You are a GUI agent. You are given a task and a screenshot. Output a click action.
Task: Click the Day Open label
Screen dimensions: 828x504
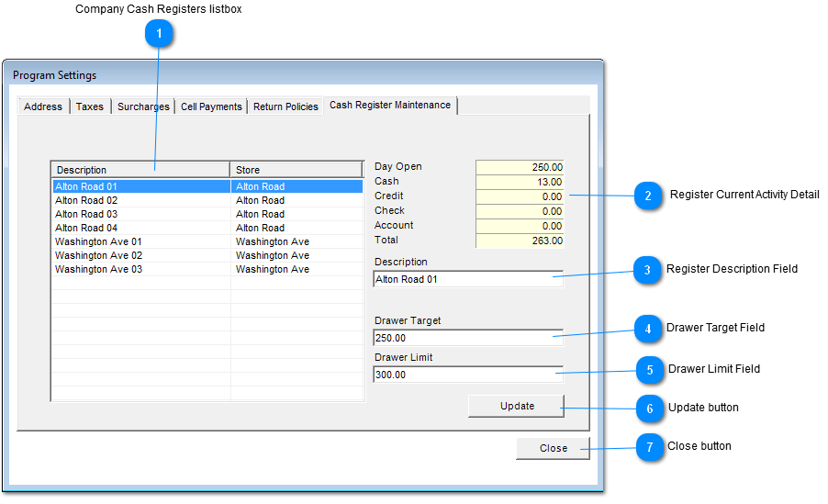[x=398, y=166]
